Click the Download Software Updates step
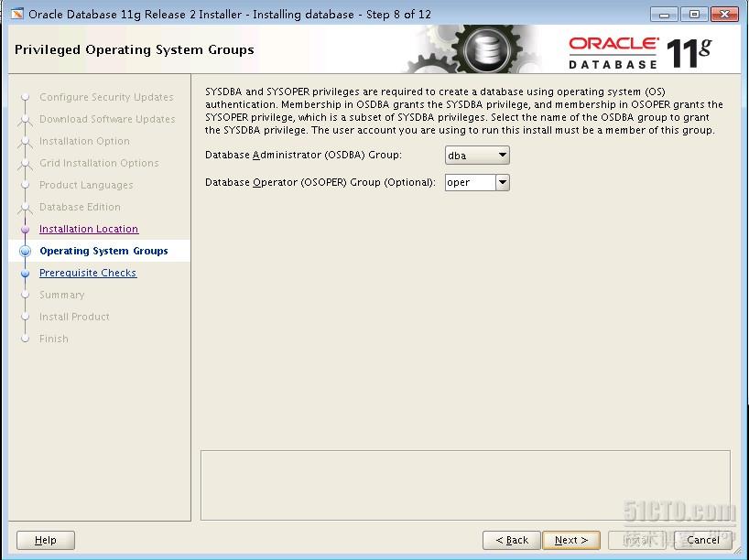 [107, 119]
